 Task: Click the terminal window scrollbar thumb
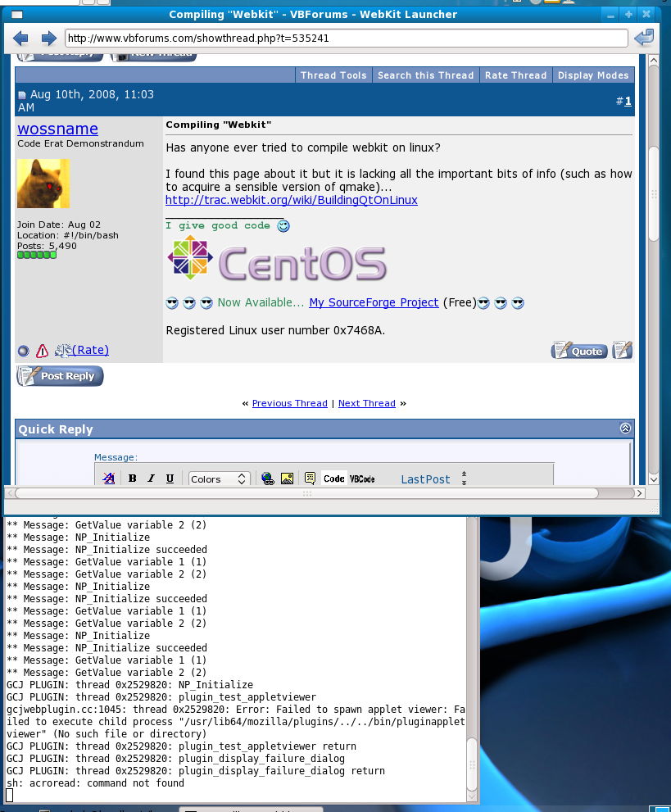(x=472, y=764)
